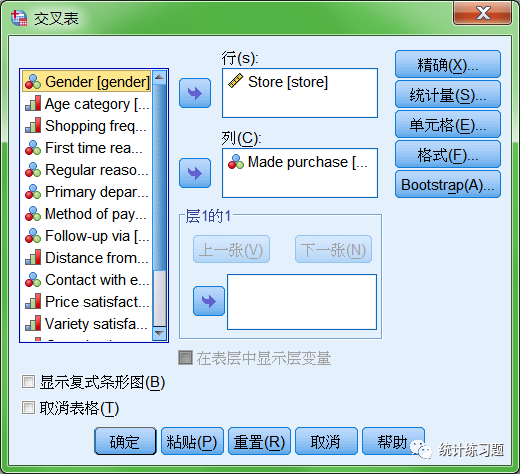Click the nominal icon beside Primary depar
Image resolution: width=520 pixels, height=474 pixels.
pyautogui.click(x=33, y=192)
